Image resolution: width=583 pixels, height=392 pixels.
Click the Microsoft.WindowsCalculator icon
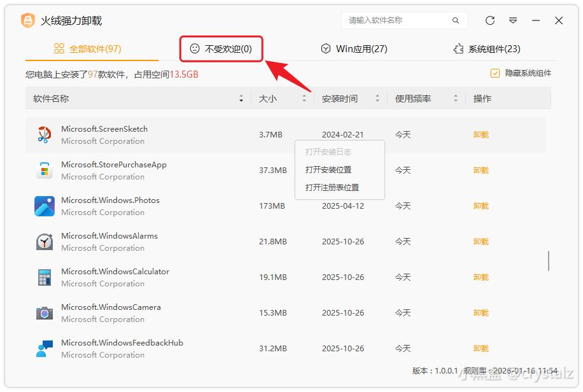pyautogui.click(x=45, y=277)
